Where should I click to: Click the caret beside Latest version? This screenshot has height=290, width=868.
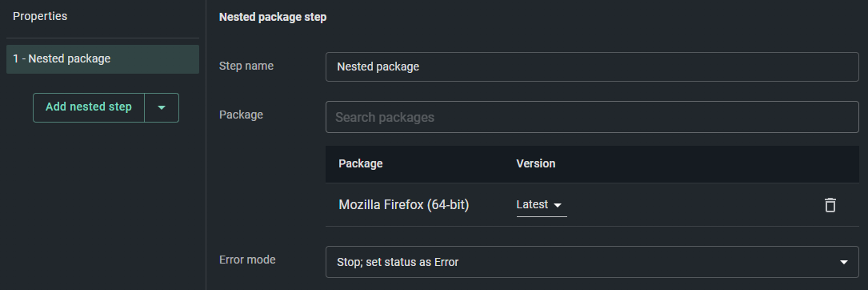pos(558,206)
